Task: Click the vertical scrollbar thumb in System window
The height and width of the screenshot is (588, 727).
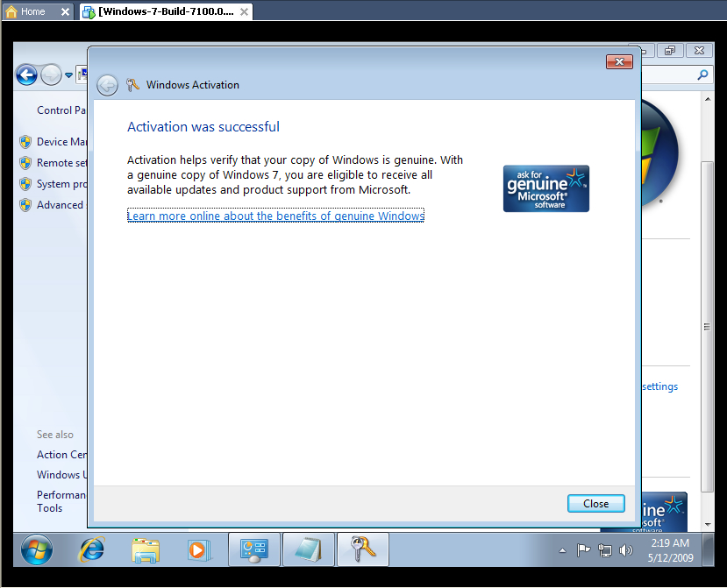Action: click(x=708, y=327)
